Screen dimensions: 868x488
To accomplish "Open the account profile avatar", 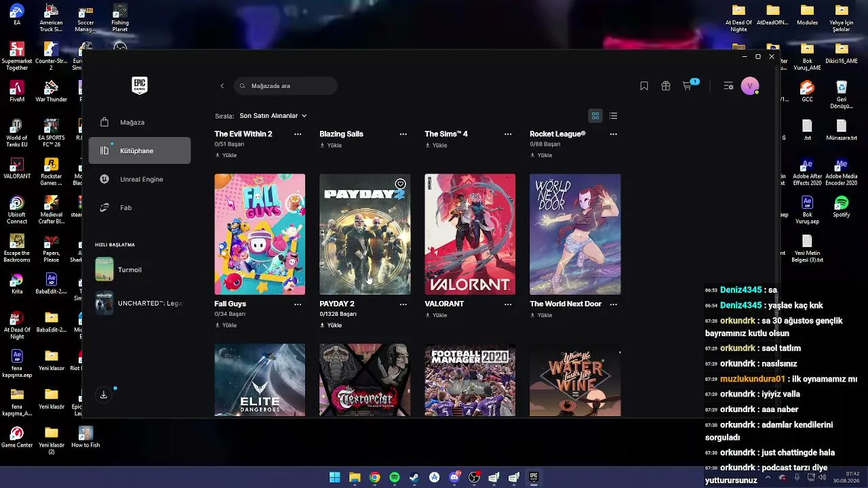I will (749, 86).
